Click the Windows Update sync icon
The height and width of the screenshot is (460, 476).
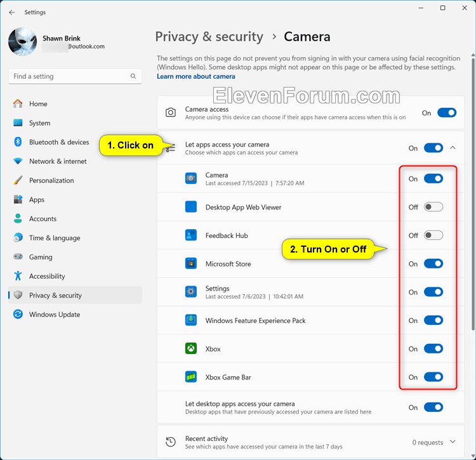tap(18, 314)
